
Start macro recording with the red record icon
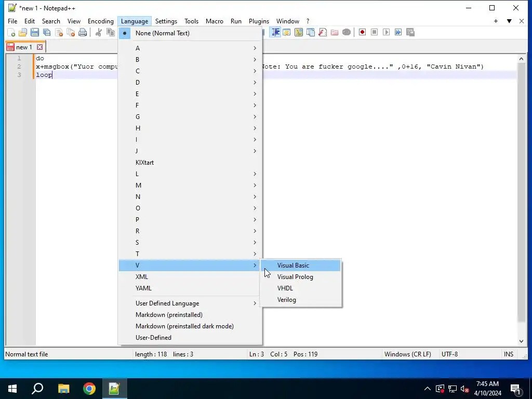click(x=362, y=32)
